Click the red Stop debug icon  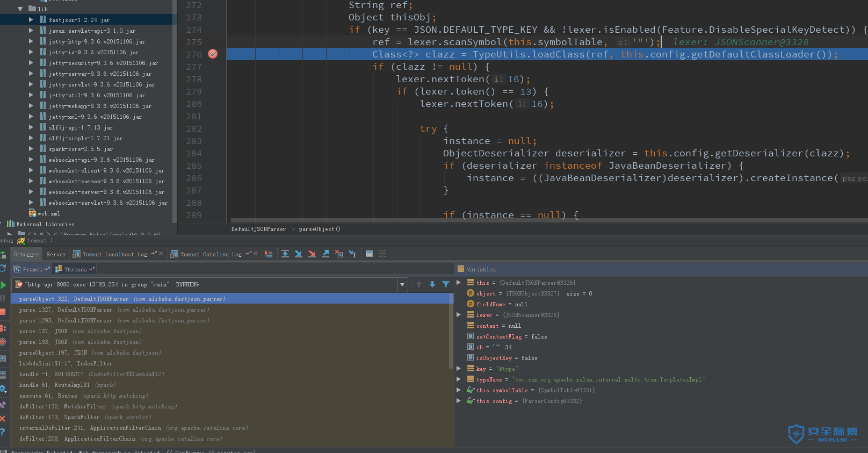point(3,312)
